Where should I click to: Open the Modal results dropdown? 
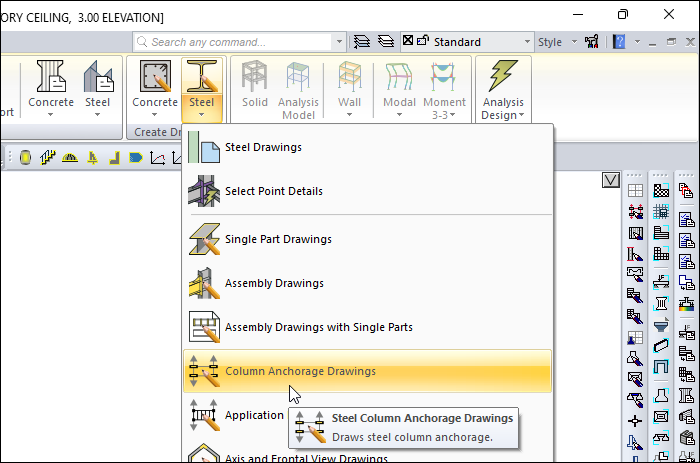tap(400, 114)
